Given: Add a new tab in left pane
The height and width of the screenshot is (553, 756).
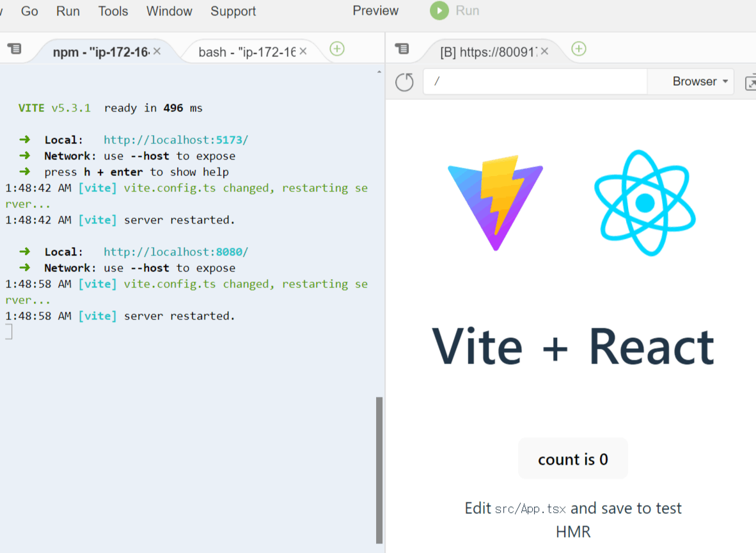Looking at the screenshot, I should point(337,49).
